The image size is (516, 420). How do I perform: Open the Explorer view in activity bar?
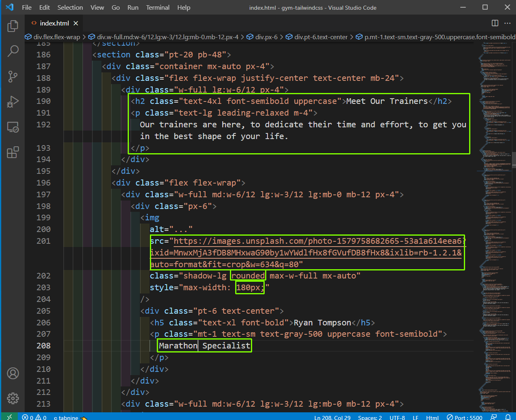point(13,26)
